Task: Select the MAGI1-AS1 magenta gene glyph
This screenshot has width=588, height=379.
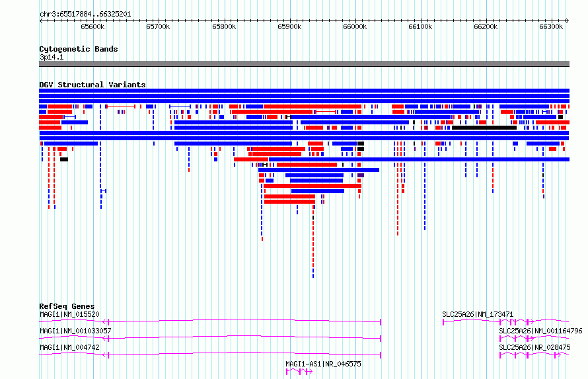Action: point(299,372)
